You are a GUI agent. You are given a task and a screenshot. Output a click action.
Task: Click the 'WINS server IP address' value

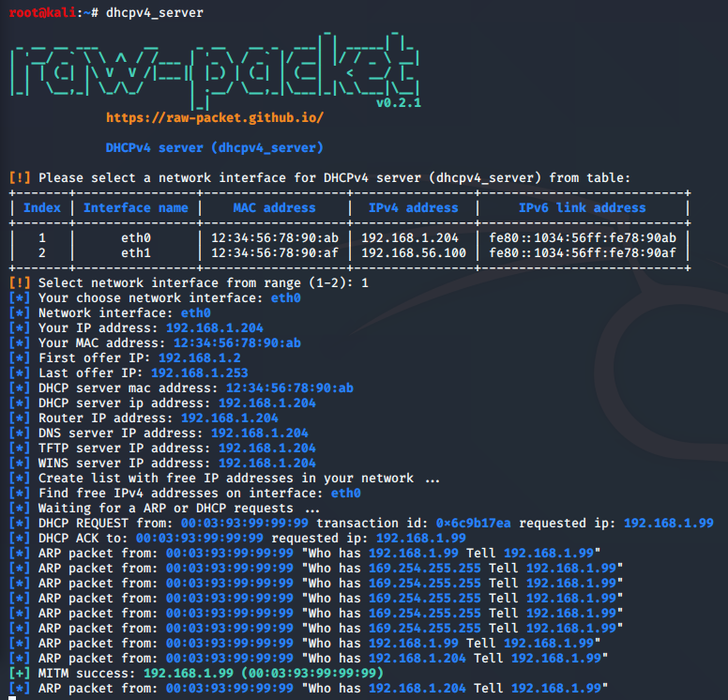267,464
